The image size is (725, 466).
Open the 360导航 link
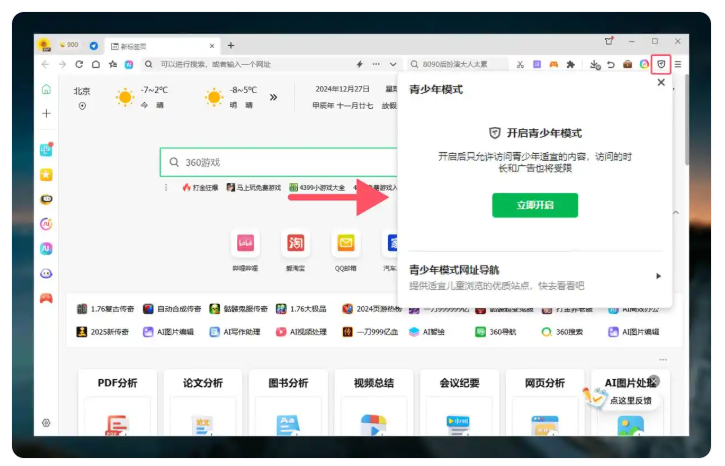[x=496, y=332]
